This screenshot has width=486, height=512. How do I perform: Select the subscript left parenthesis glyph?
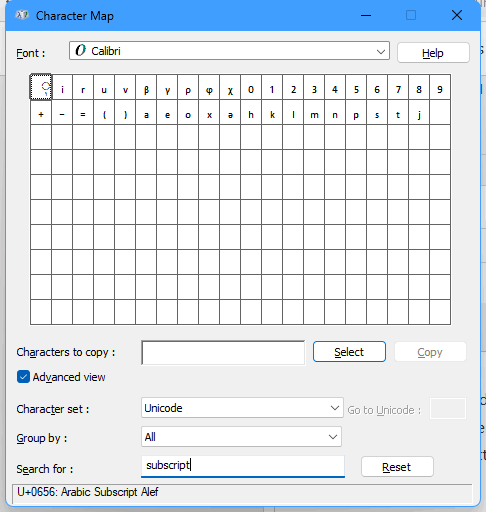104,112
